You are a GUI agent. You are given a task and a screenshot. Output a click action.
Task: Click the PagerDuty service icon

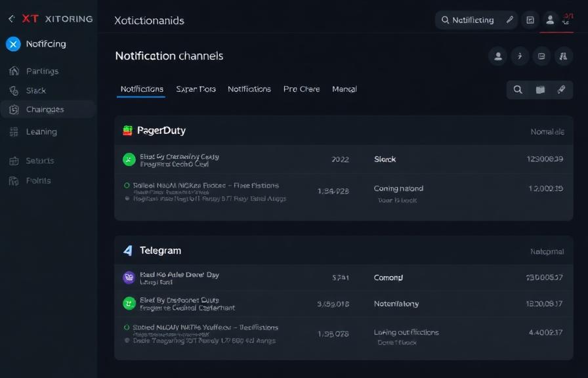[129, 129]
